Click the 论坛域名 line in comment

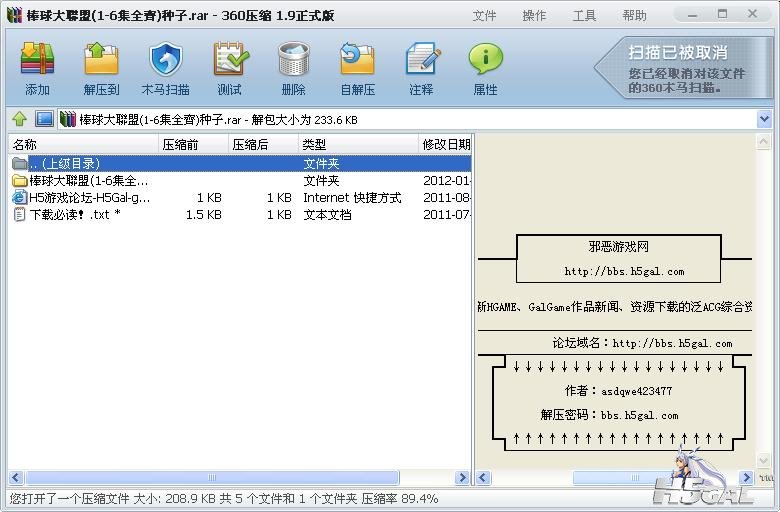642,343
